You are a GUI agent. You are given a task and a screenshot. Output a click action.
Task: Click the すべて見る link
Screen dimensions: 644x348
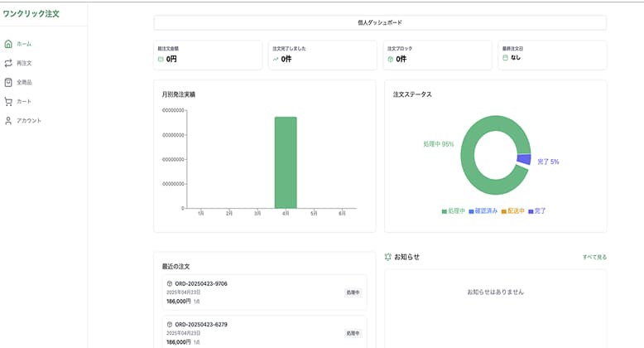(x=594, y=257)
